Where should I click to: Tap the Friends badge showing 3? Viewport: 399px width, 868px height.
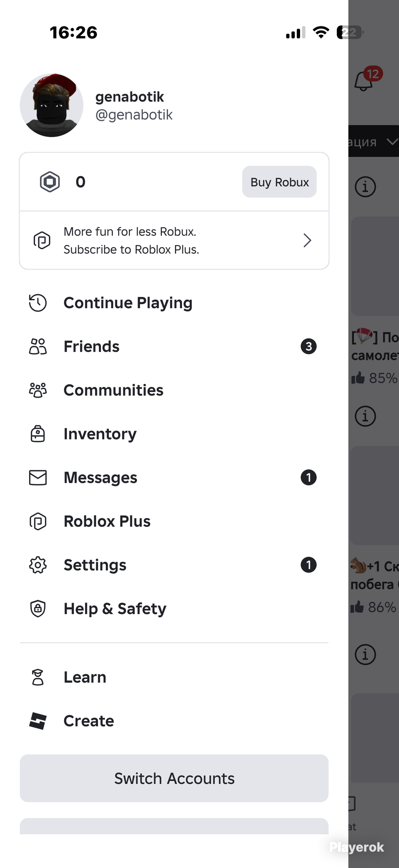click(x=308, y=347)
